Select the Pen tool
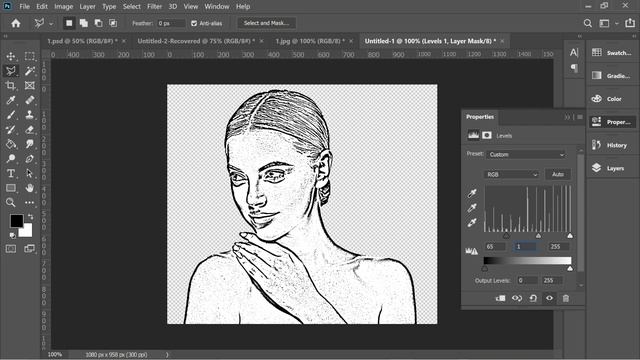Viewport: 640px width, 360px height. [x=29, y=159]
